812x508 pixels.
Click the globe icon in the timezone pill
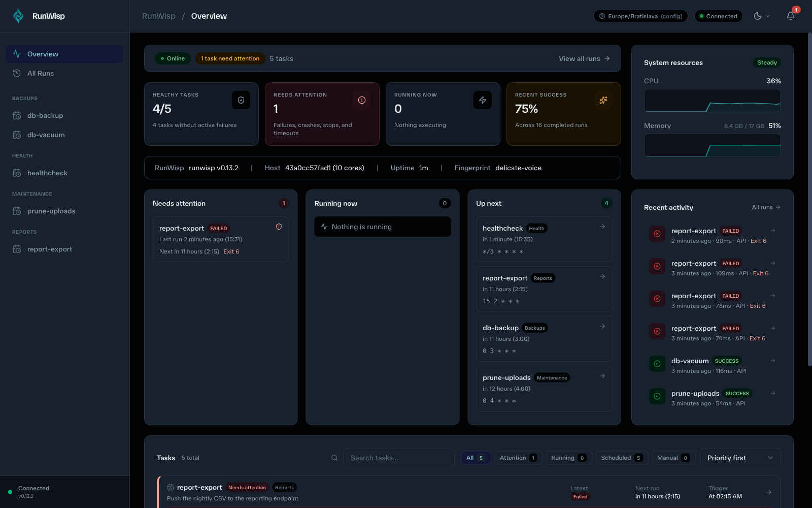pyautogui.click(x=602, y=16)
